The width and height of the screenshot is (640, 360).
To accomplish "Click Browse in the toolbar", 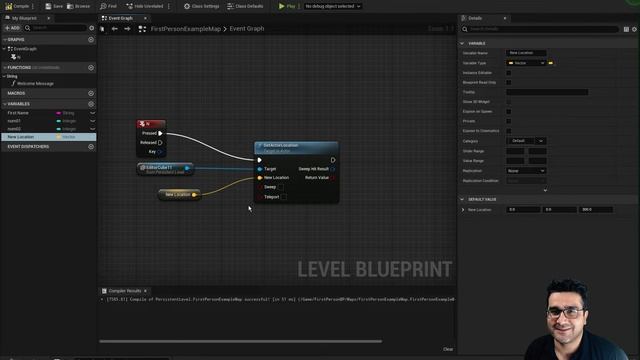I will [78, 6].
